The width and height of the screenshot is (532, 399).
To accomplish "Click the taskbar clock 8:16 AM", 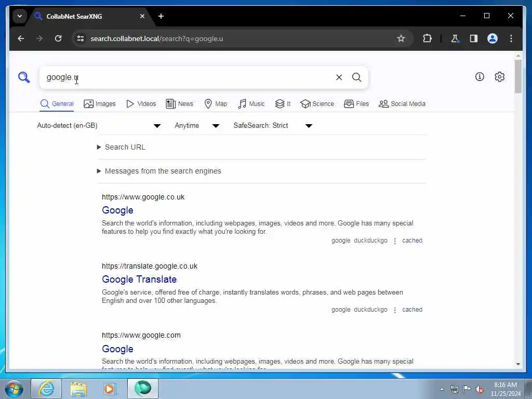I will [x=505, y=385].
